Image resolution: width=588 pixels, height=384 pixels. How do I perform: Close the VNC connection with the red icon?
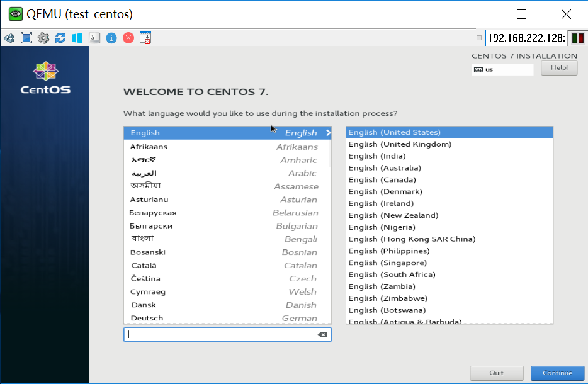[128, 38]
